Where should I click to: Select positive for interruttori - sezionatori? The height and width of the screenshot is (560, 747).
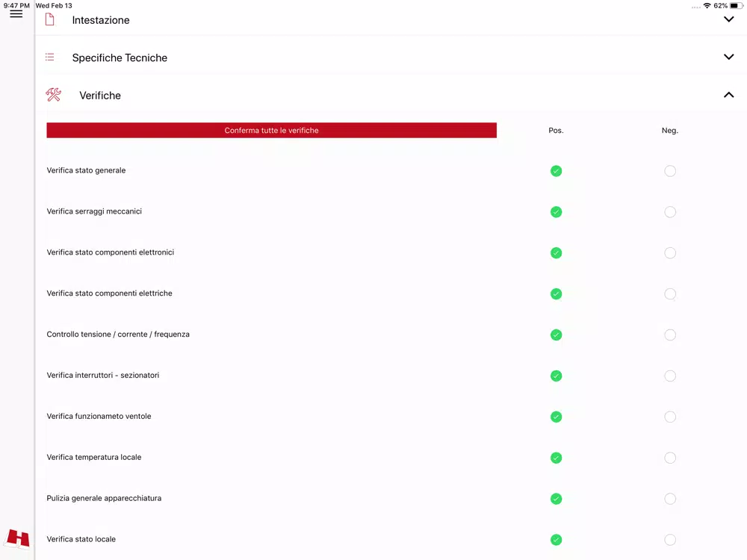556,376
